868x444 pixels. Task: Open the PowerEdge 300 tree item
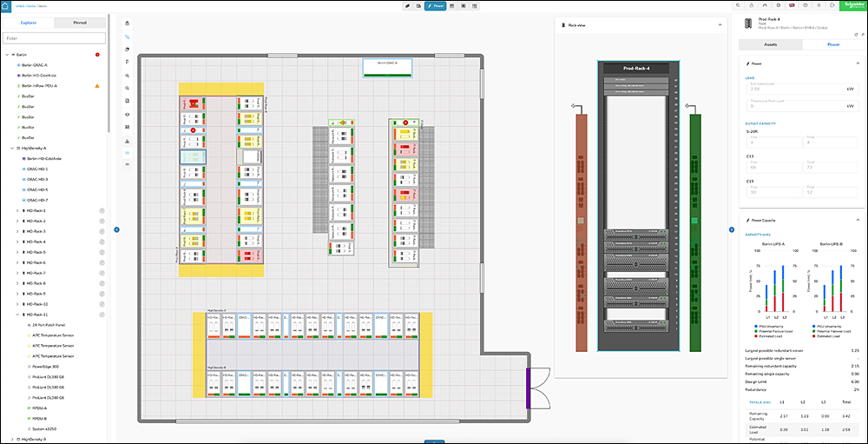pyautogui.click(x=47, y=367)
